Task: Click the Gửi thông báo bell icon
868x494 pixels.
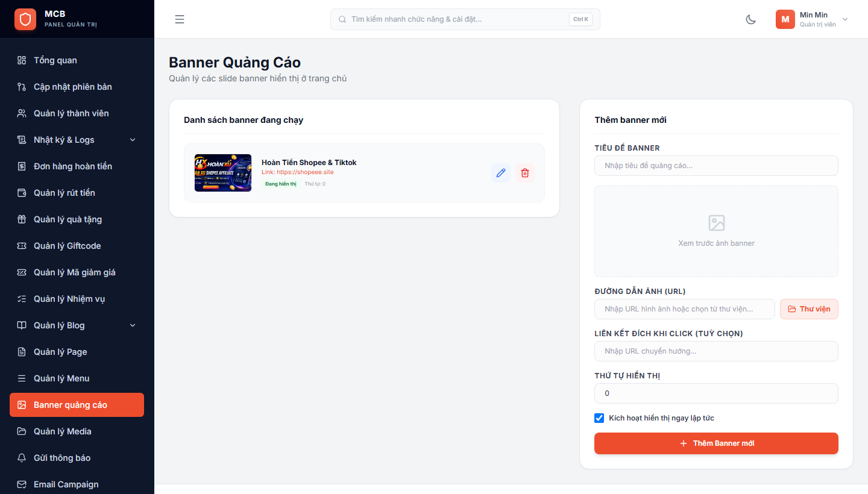Action: [x=22, y=458]
